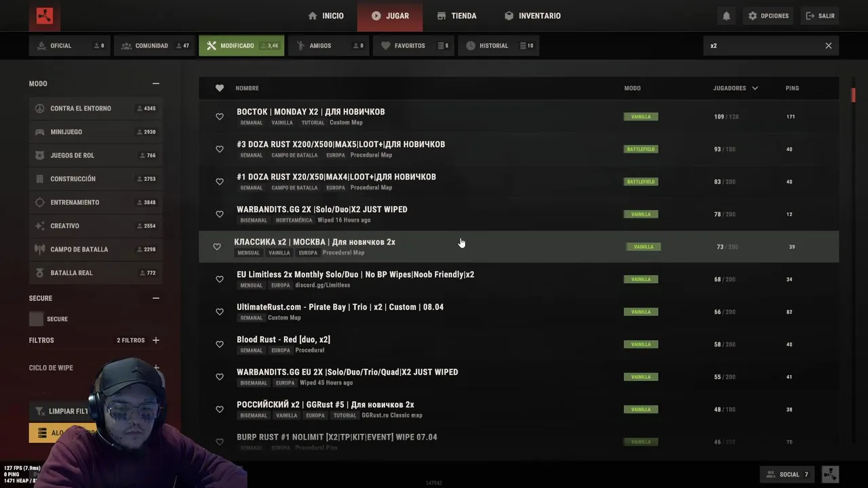Image resolution: width=868 pixels, height=488 pixels.
Task: Click the profile avatar icon at bottom right
Action: coord(830,474)
